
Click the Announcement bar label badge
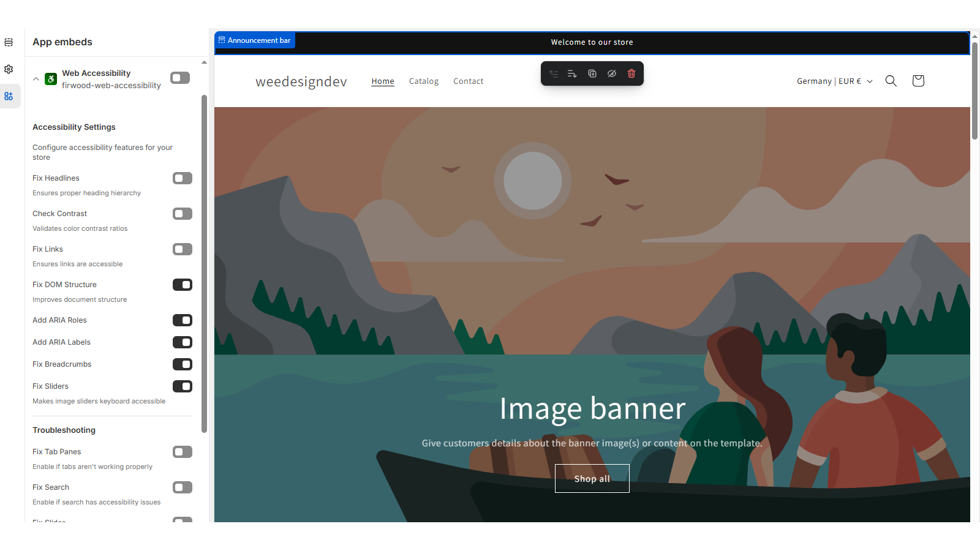(x=255, y=40)
